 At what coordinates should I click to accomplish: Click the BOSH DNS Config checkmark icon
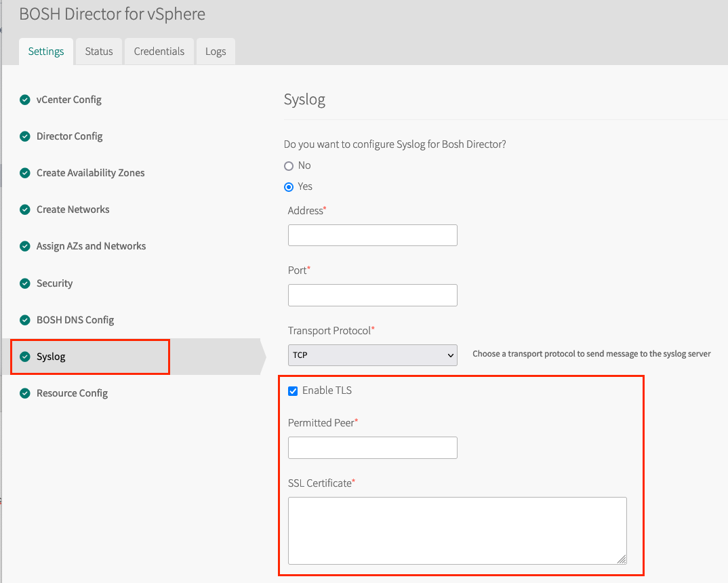click(25, 320)
